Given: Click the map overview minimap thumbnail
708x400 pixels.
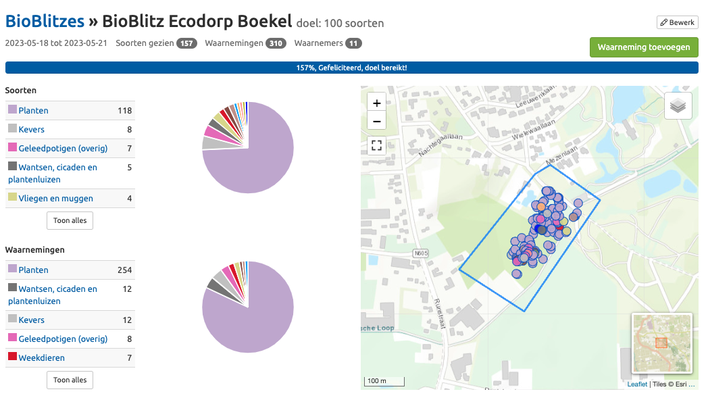Looking at the screenshot, I should (661, 343).
